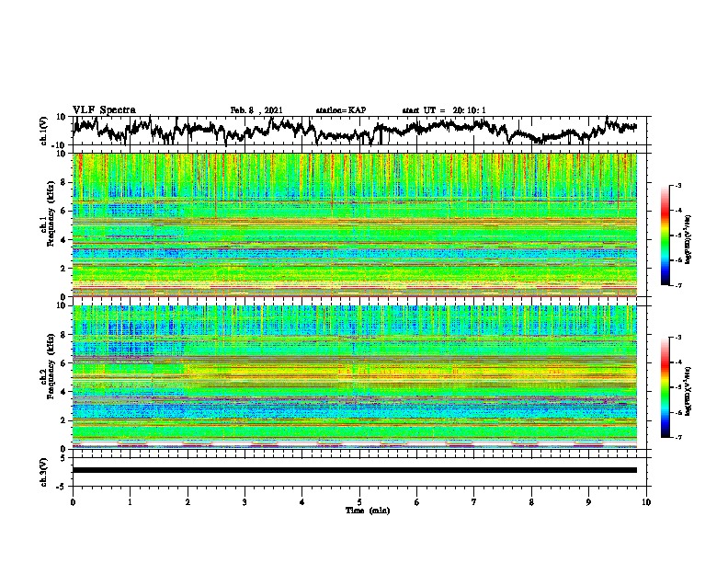Click the upper colorbar beside the ch.1 spectrogram
The height and width of the screenshot is (563, 728).
click(x=665, y=236)
